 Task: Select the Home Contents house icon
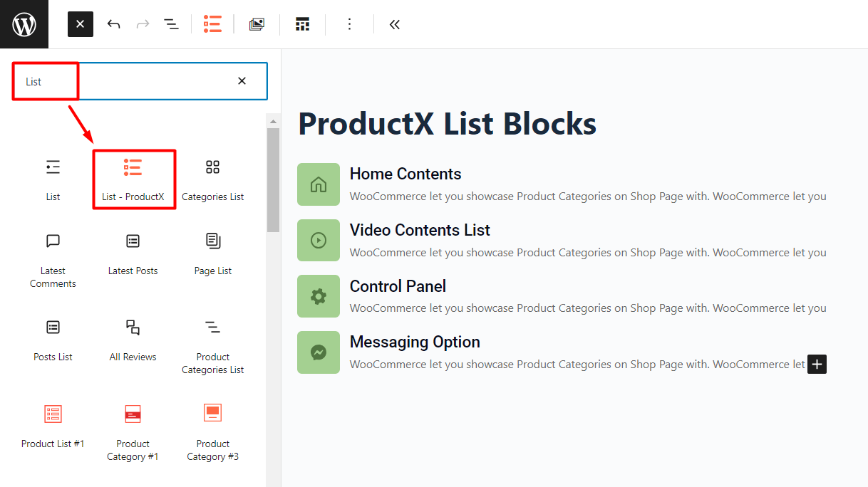click(319, 184)
